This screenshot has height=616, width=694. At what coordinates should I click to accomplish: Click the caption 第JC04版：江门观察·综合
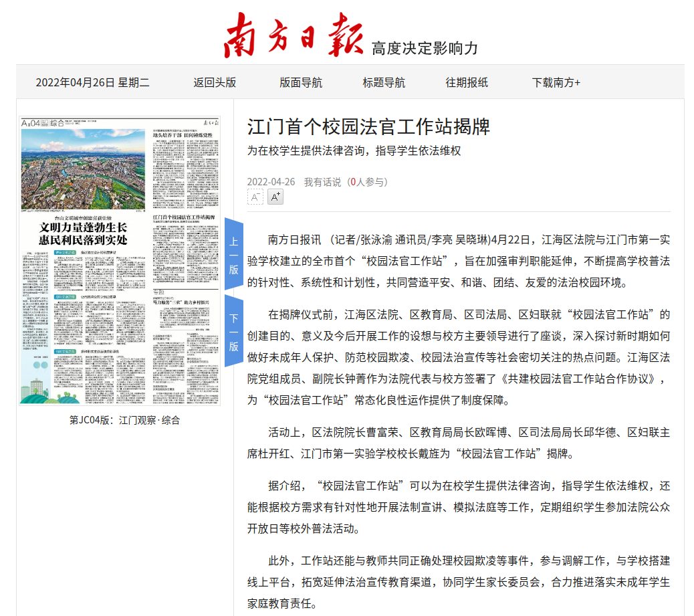(125, 420)
